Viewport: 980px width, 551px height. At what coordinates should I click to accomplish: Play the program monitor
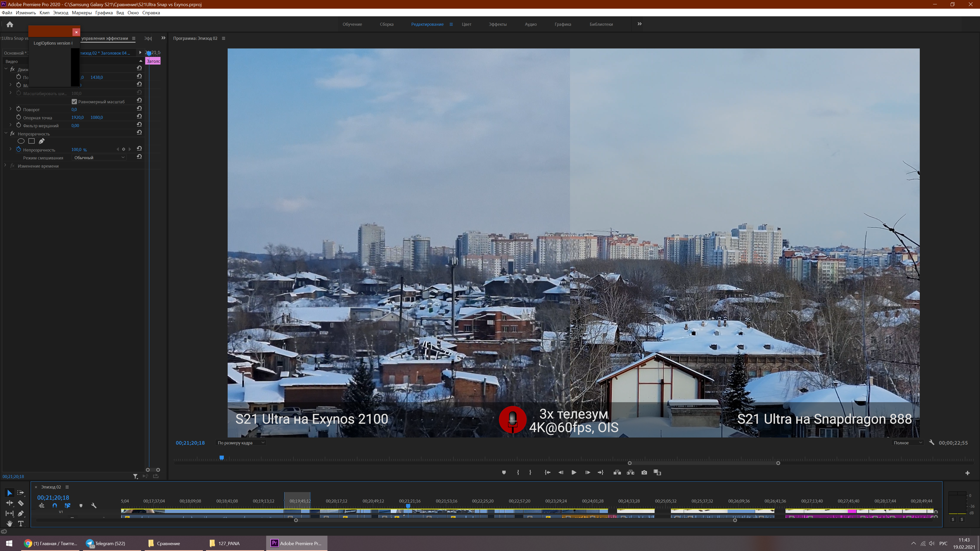(574, 472)
